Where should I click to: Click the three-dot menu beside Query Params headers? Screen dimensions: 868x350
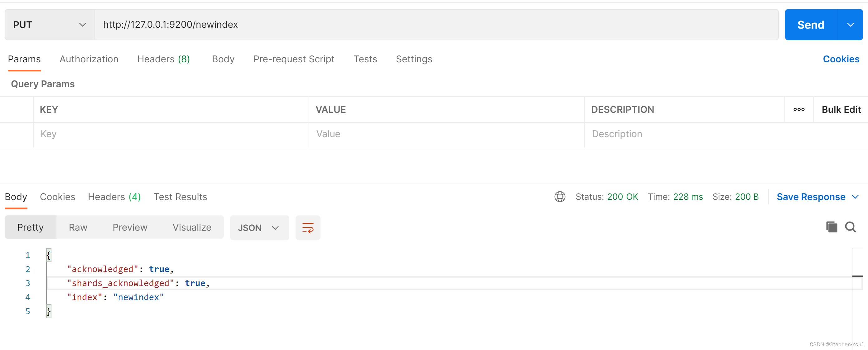coord(799,109)
